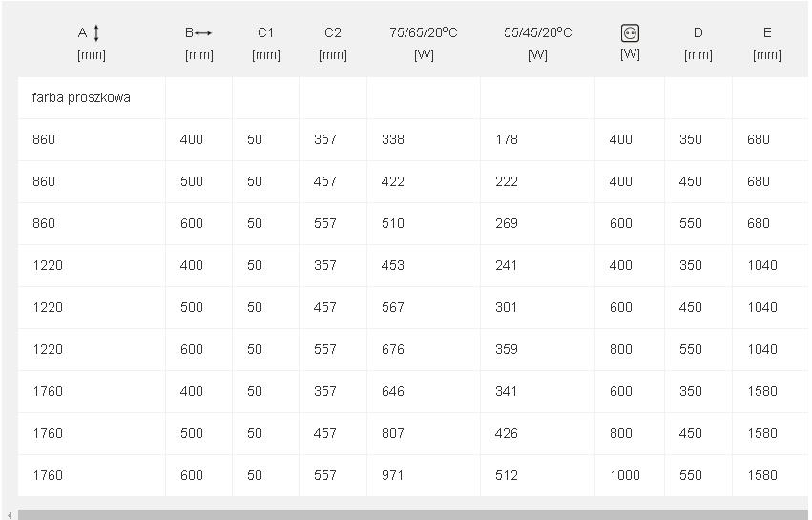Screen dimensions: 812x520
Task: Click the horizontal scrollbar track at bottom
Action: (x=412, y=515)
